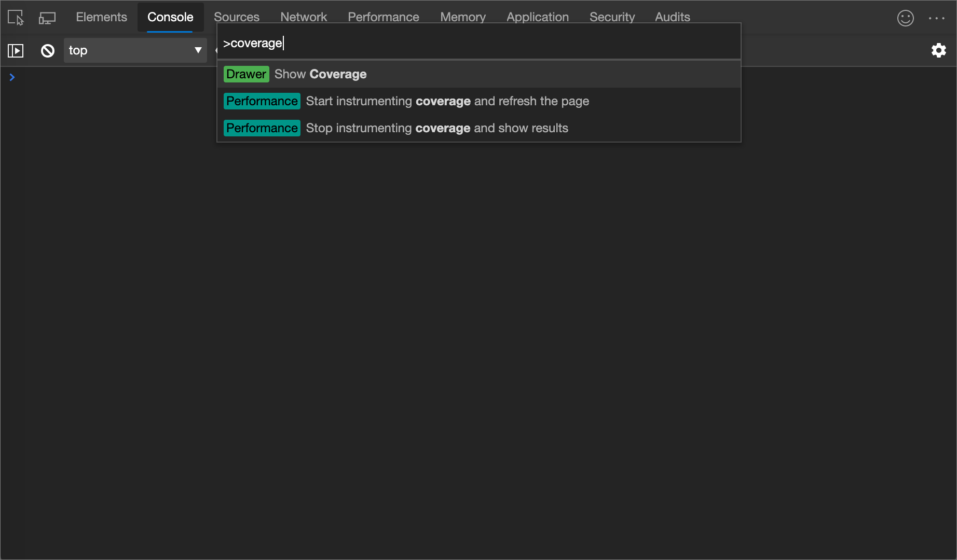
Task: Select the inspect element tool
Action: click(15, 17)
